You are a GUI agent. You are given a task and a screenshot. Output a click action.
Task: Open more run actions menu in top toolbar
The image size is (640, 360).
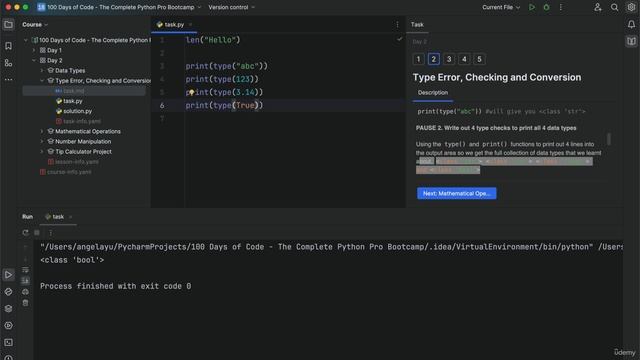560,7
